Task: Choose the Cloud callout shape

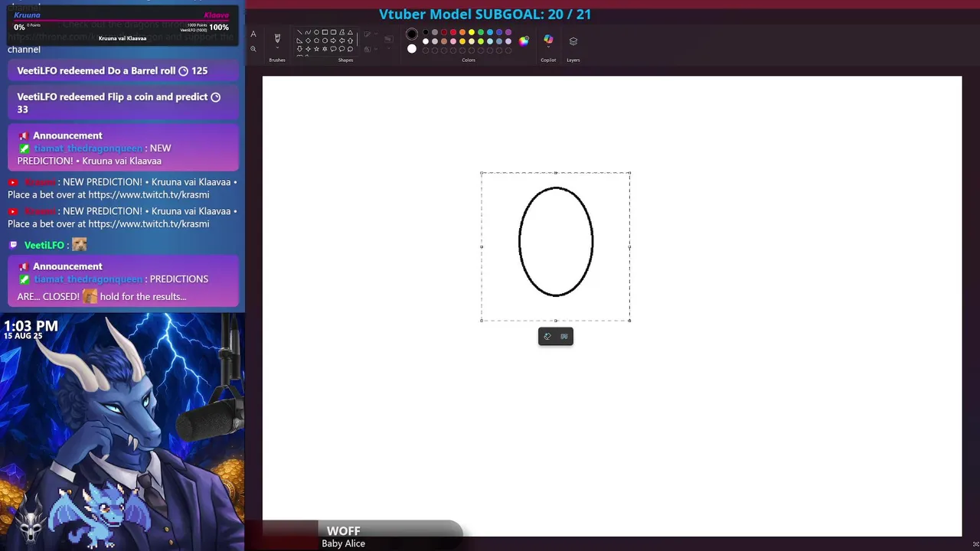Action: pos(350,49)
